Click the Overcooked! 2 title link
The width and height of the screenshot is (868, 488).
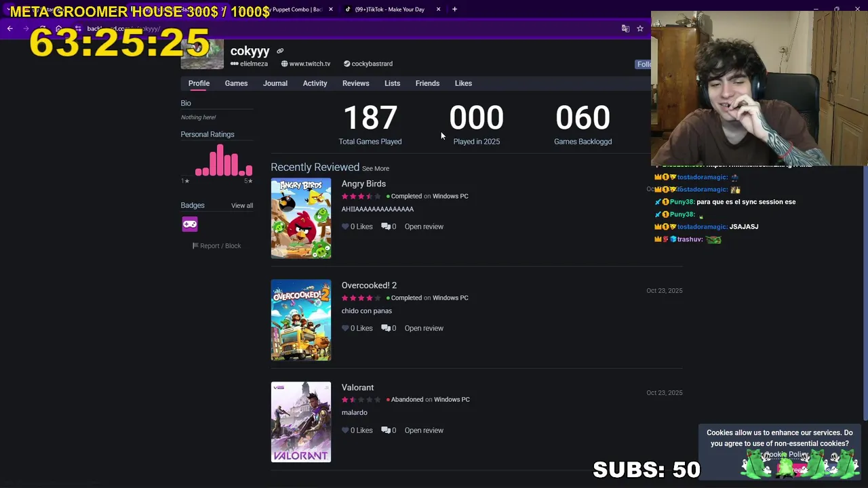pyautogui.click(x=369, y=285)
